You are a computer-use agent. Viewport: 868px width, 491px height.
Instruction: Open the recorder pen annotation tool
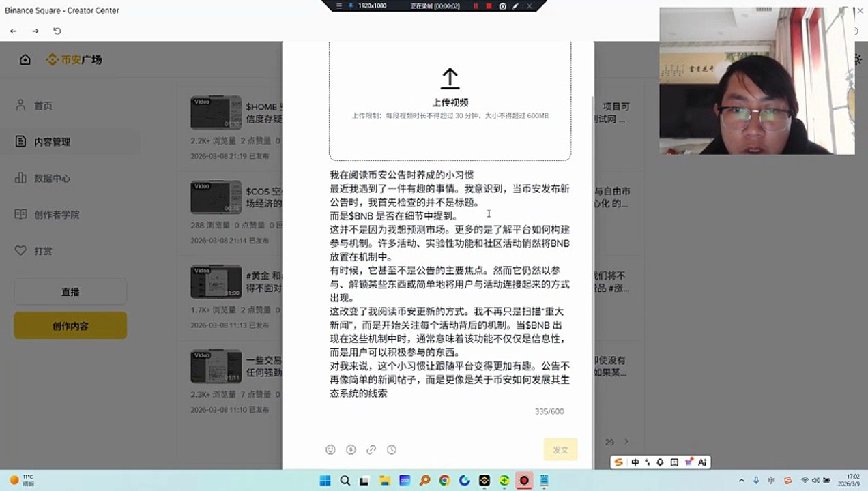516,5
